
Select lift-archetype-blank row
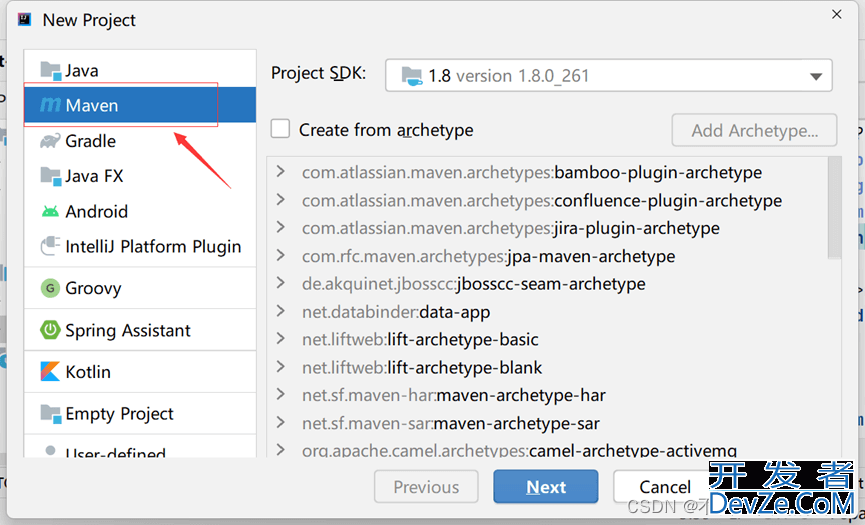[x=422, y=367]
